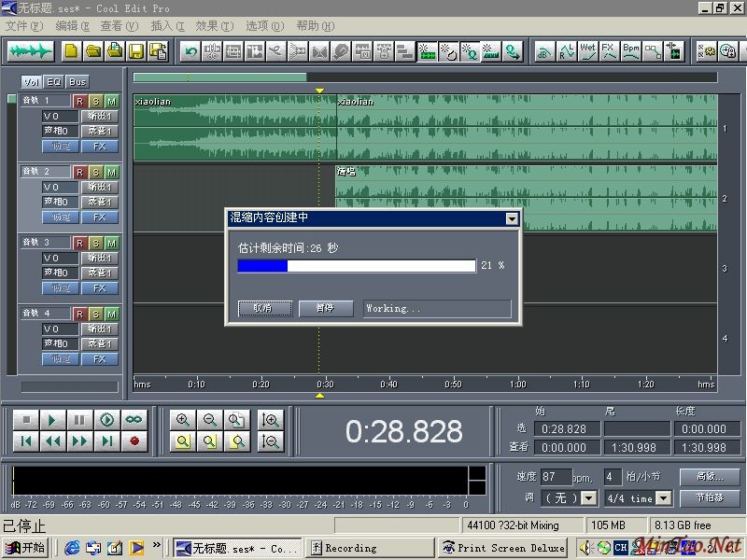Switch to the EQ tab

click(54, 82)
